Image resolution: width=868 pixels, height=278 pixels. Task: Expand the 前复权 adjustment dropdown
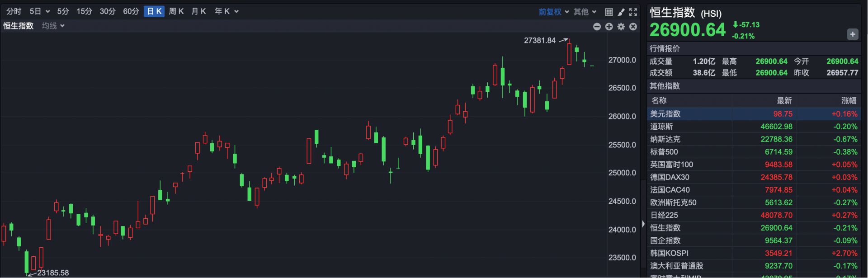pos(553,12)
